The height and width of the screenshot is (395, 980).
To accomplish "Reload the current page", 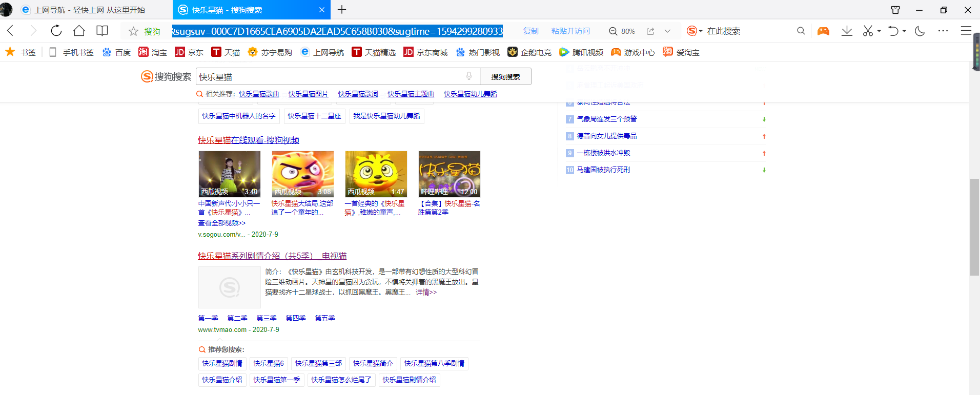I will pyautogui.click(x=56, y=31).
